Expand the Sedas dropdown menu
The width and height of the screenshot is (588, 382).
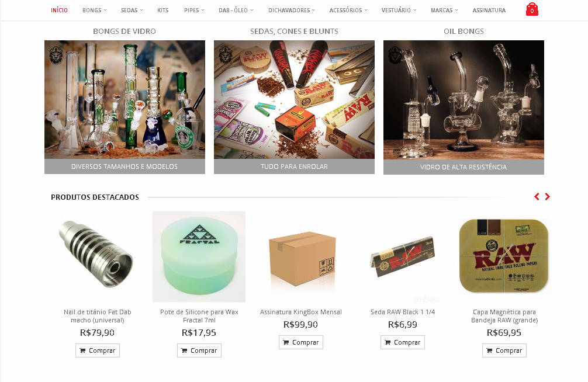132,10
